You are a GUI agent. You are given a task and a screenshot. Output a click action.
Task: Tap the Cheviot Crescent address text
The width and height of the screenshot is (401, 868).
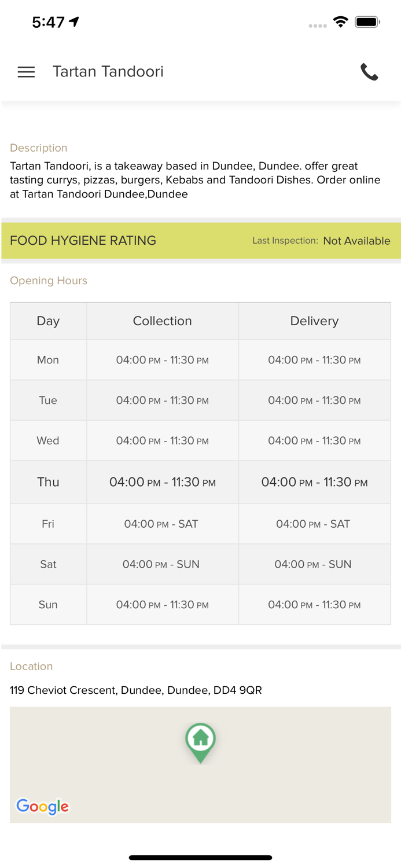point(136,690)
